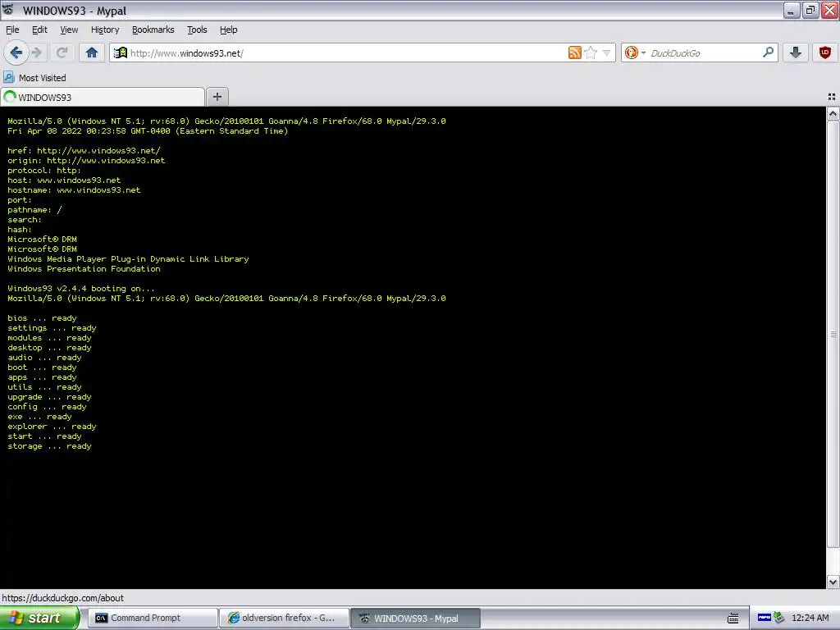Restore down the Mypal window
840x630 pixels.
click(810, 10)
